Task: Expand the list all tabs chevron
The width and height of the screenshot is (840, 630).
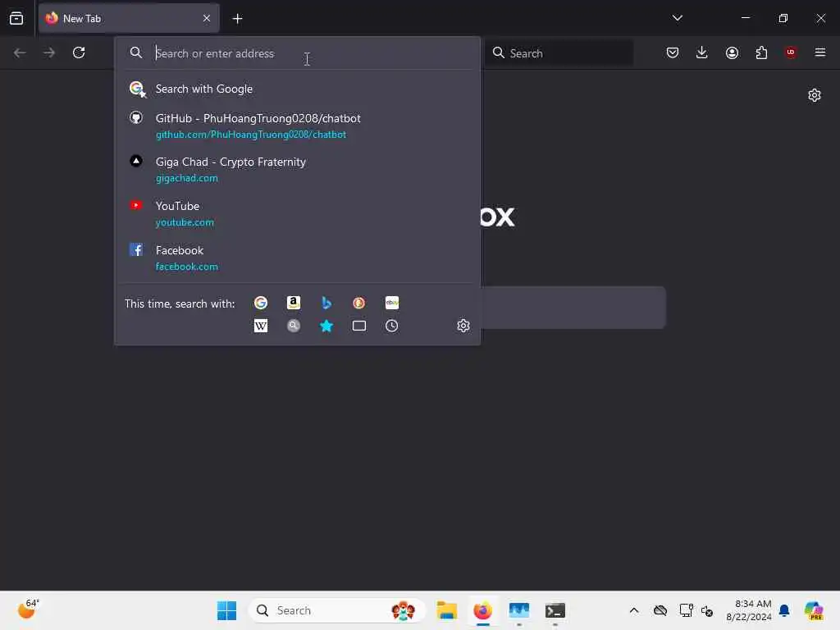Action: click(677, 18)
